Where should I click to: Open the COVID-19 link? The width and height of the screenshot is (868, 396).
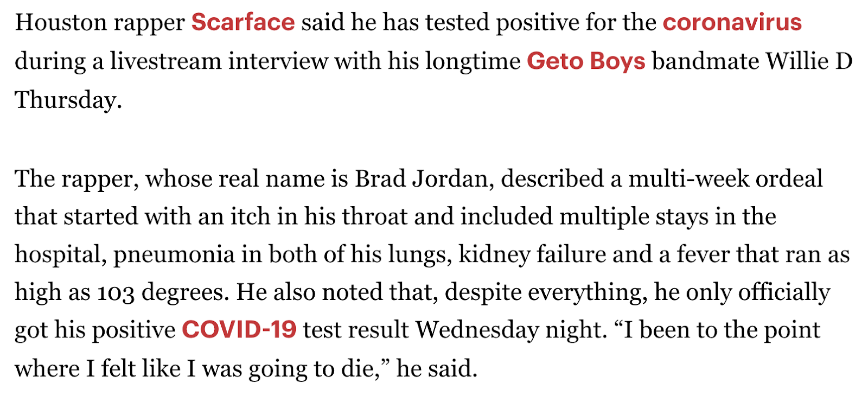(239, 330)
